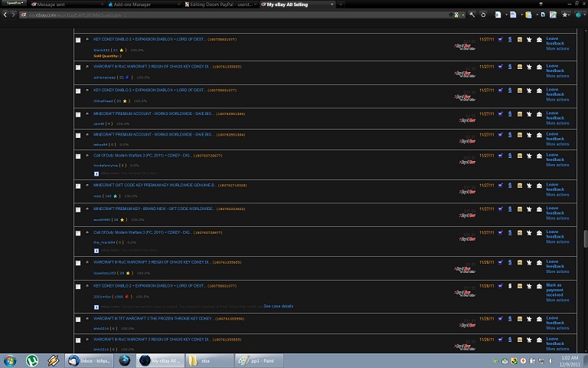Click paid dollar icon in the_mars84 row
The image size is (588, 368).
click(x=510, y=233)
